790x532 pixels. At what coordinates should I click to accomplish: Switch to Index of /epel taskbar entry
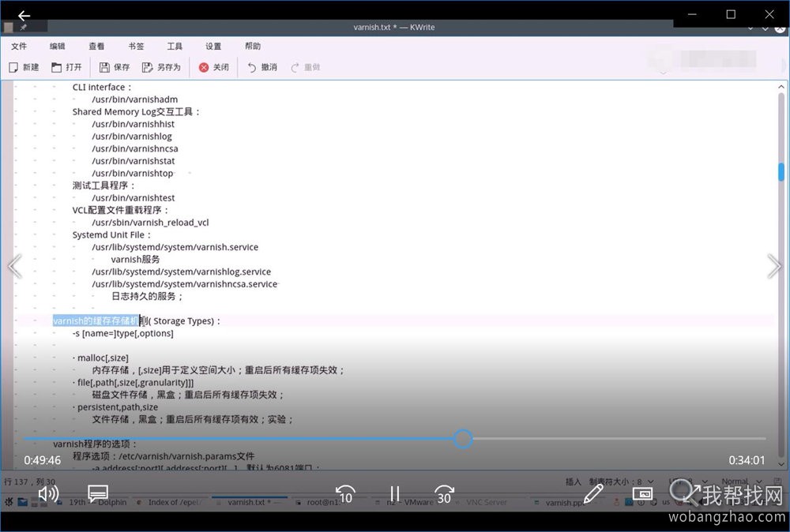pyautogui.click(x=169, y=502)
